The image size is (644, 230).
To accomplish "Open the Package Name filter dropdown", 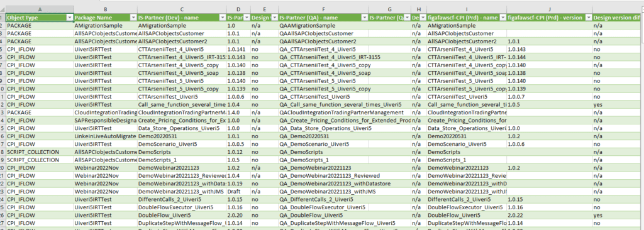I will point(133,18).
